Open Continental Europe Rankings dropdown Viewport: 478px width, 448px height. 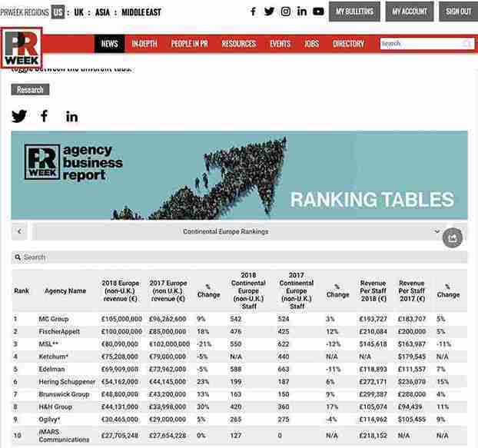[x=226, y=231]
